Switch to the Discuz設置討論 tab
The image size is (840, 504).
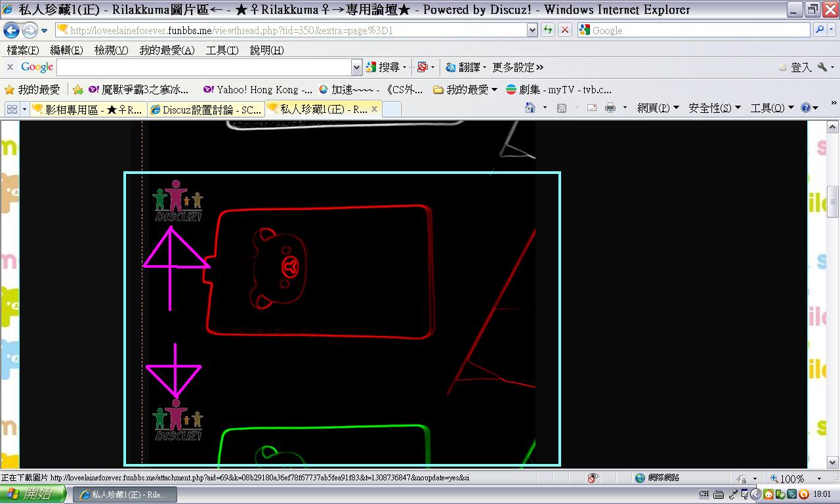point(206,110)
